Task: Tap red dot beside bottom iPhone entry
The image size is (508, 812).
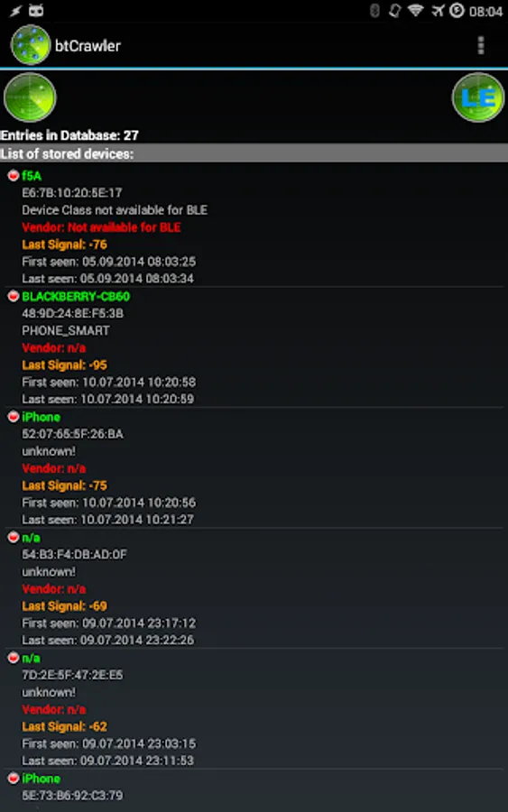Action: tap(14, 779)
